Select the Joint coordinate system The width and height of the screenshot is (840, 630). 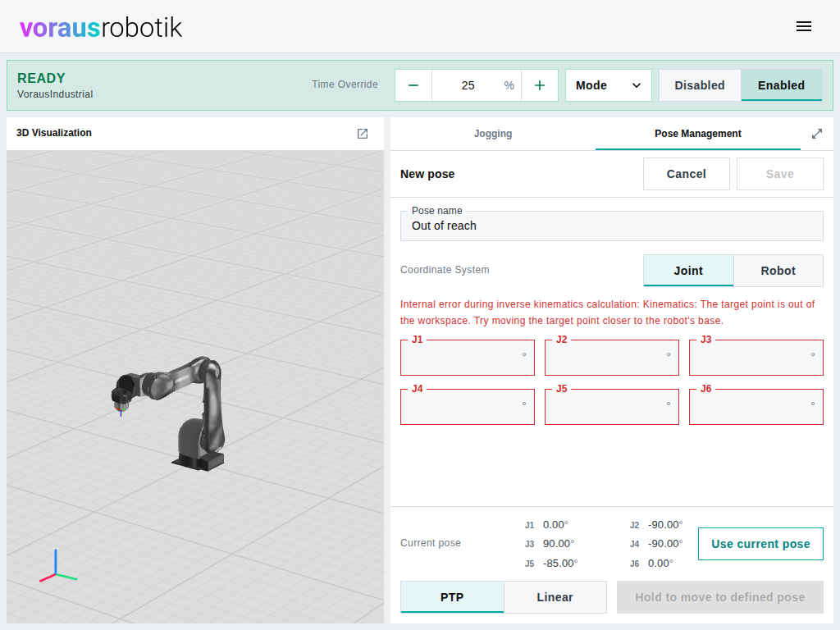tap(688, 271)
